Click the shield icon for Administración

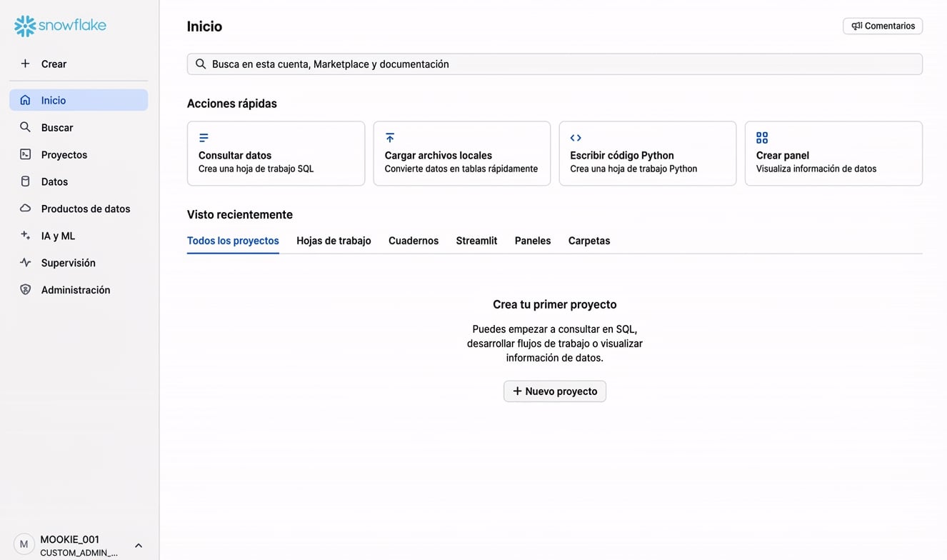coord(25,290)
